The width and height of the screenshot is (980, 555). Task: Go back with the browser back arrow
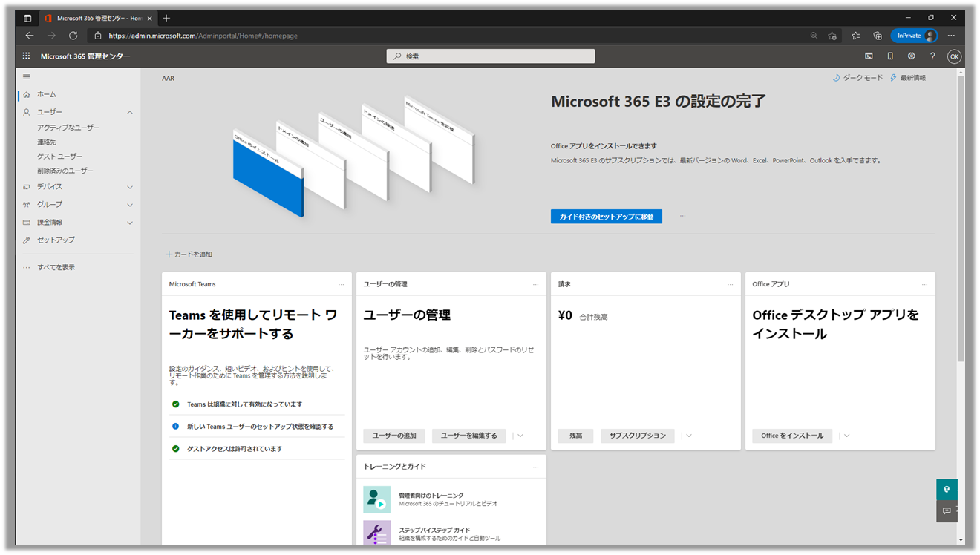click(30, 36)
